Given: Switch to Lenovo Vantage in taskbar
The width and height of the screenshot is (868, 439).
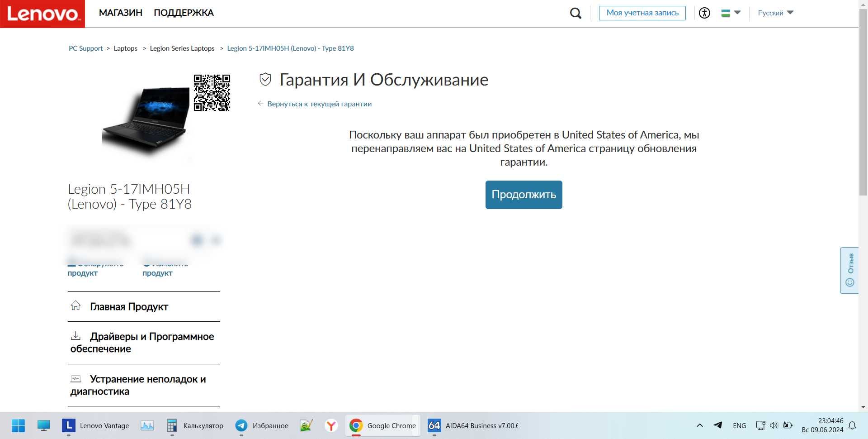Looking at the screenshot, I should 95,425.
